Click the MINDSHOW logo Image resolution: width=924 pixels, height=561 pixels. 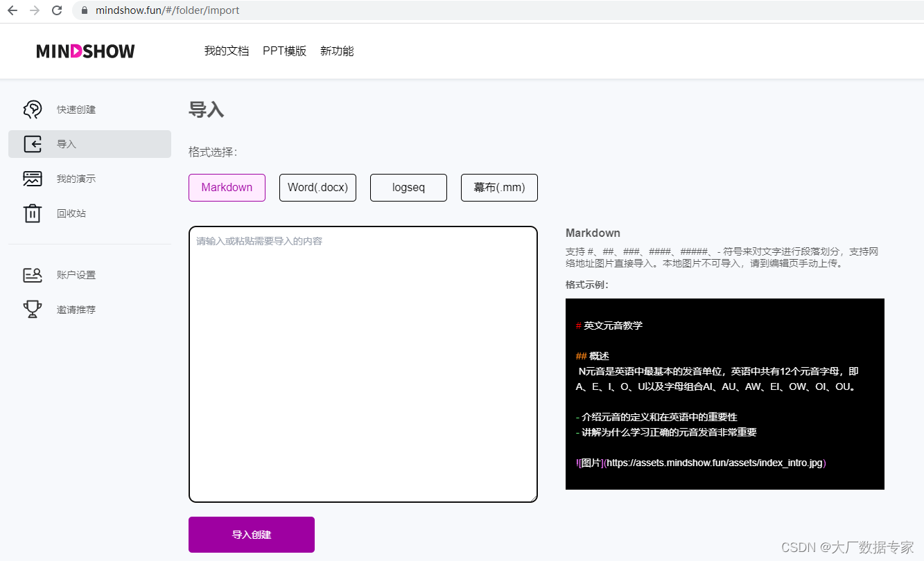tap(85, 51)
